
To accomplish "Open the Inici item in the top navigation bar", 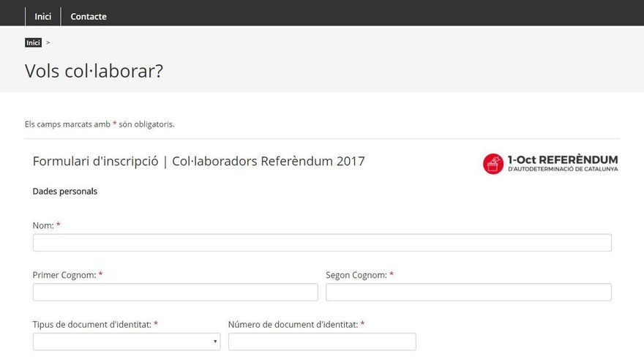I will coord(42,17).
